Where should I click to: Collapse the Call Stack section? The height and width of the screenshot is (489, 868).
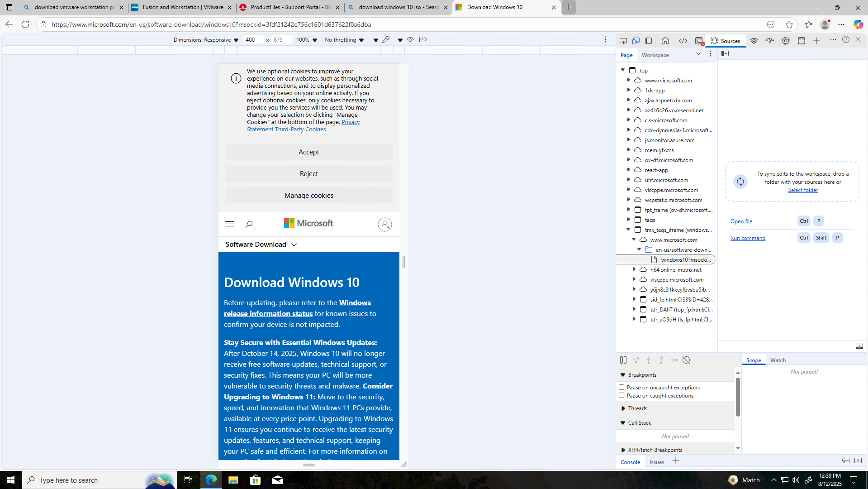tap(623, 423)
